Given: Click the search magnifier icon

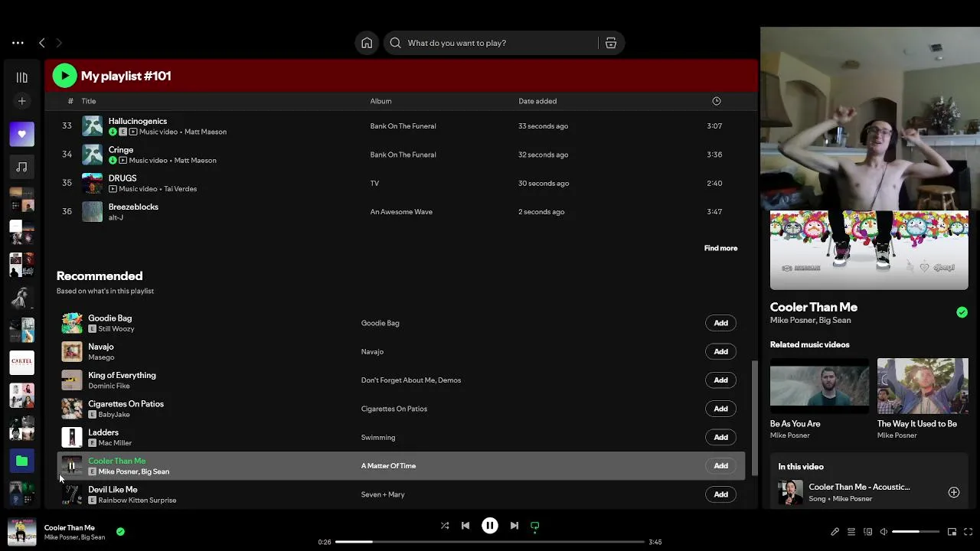Looking at the screenshot, I should tap(395, 43).
